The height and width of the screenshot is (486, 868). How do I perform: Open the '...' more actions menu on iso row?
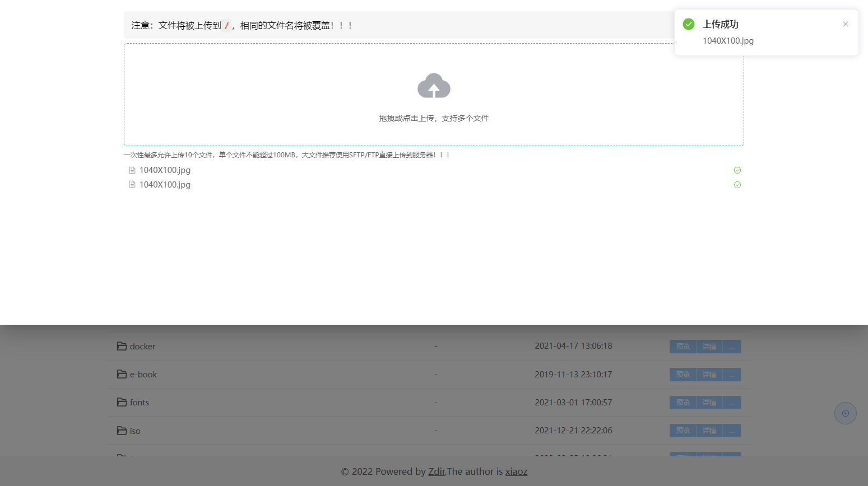(x=732, y=431)
